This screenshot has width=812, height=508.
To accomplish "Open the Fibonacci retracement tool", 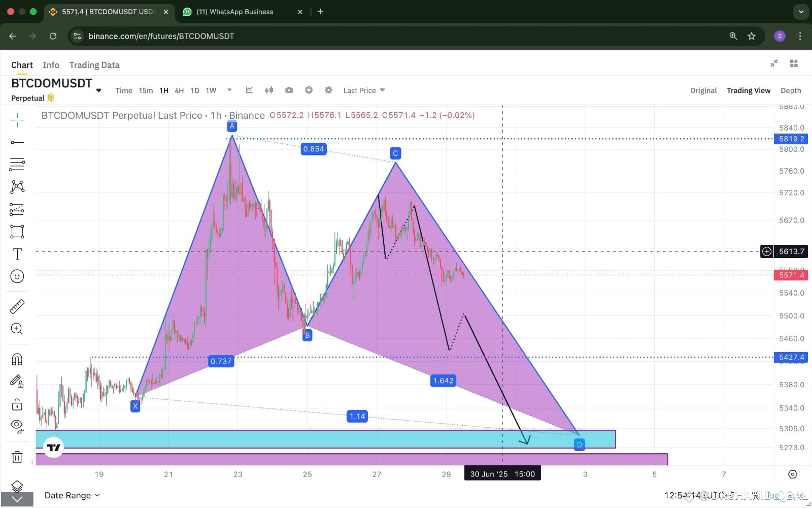I will (17, 164).
